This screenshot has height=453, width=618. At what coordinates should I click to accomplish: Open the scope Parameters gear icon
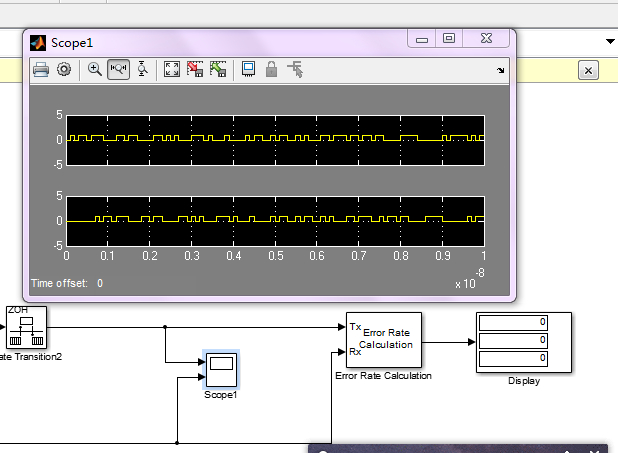64,69
